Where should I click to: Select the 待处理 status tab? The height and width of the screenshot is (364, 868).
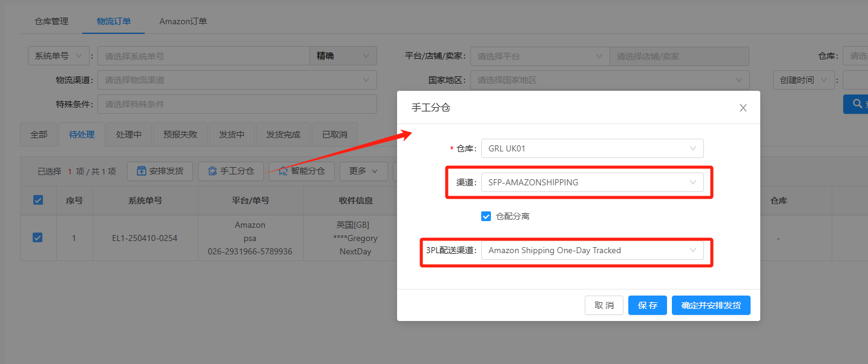pyautogui.click(x=82, y=134)
